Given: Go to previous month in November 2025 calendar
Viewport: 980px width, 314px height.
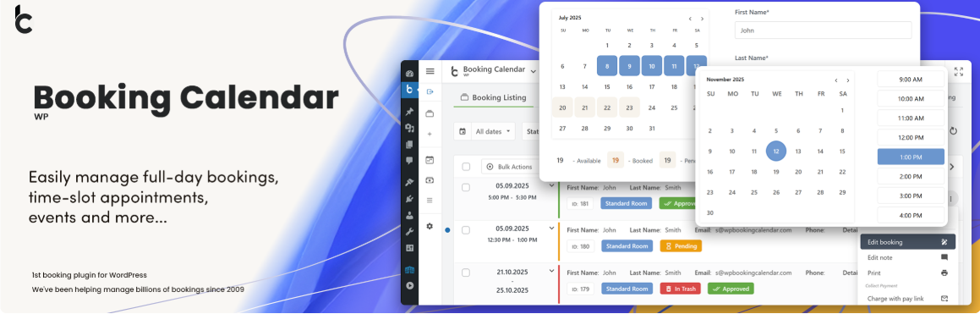Looking at the screenshot, I should [835, 80].
